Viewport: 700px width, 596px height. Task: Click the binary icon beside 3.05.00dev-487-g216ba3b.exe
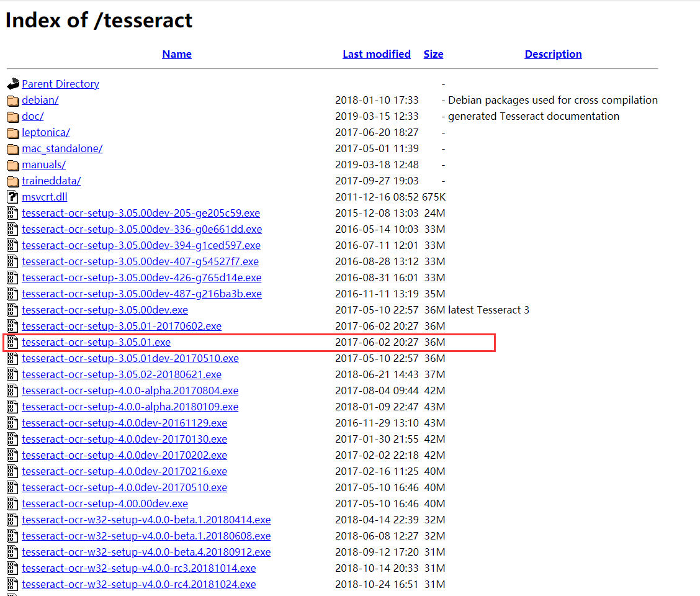click(x=12, y=294)
